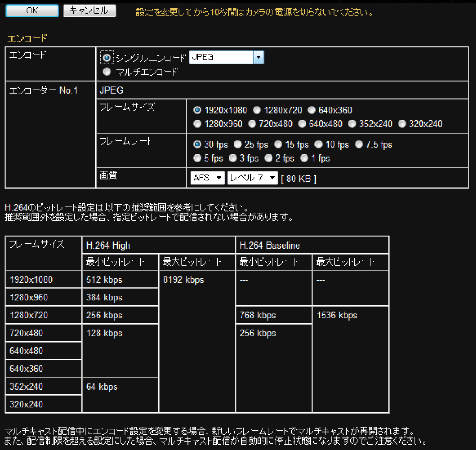Select シングルエンコード radio button
Viewport: 476px width, 450px height.
tap(107, 58)
